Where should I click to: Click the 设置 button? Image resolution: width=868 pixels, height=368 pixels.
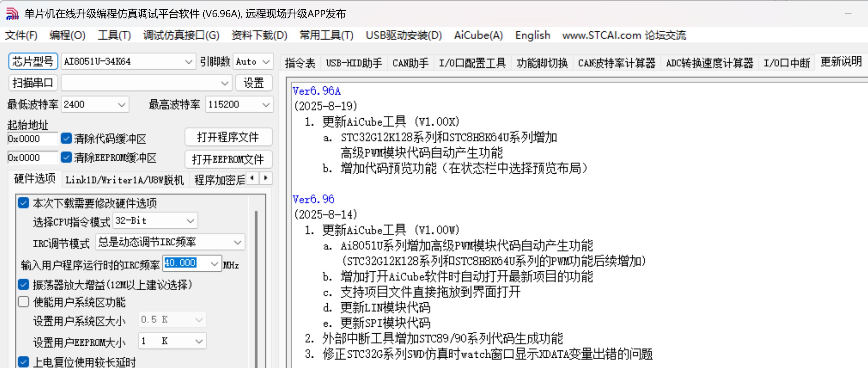(x=254, y=83)
